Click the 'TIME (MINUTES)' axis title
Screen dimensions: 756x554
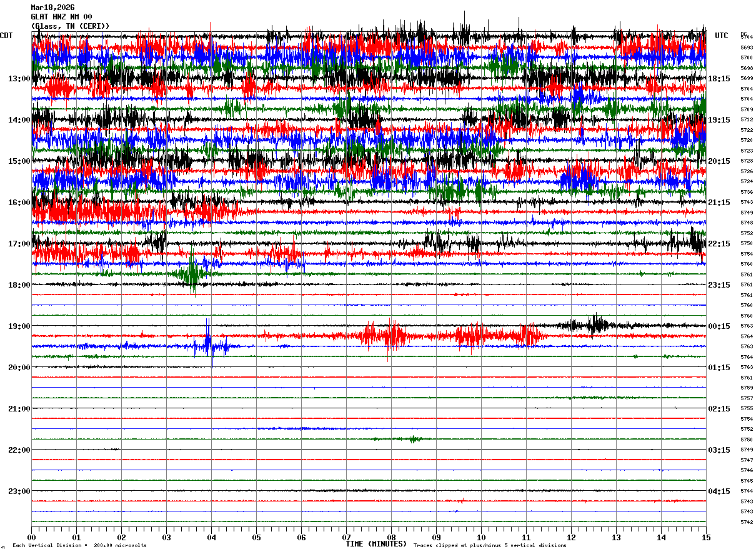coord(376,544)
